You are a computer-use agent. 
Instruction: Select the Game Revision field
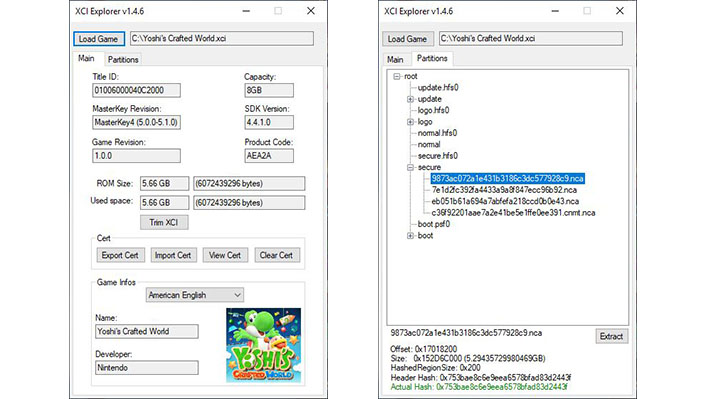136,156
